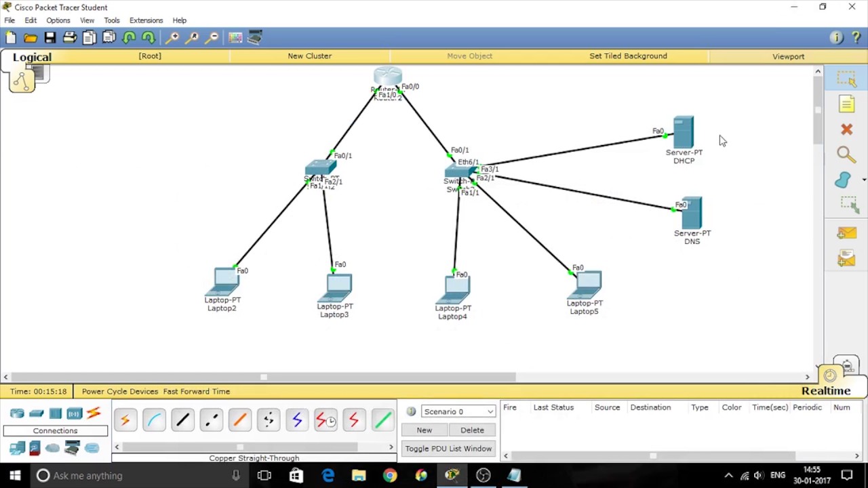
Task: Reset the workspace zoom level
Action: (193, 38)
